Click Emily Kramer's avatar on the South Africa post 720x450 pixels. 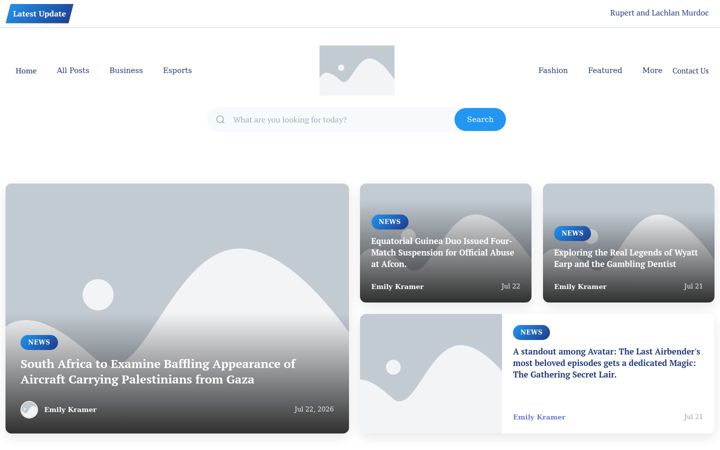(29, 410)
